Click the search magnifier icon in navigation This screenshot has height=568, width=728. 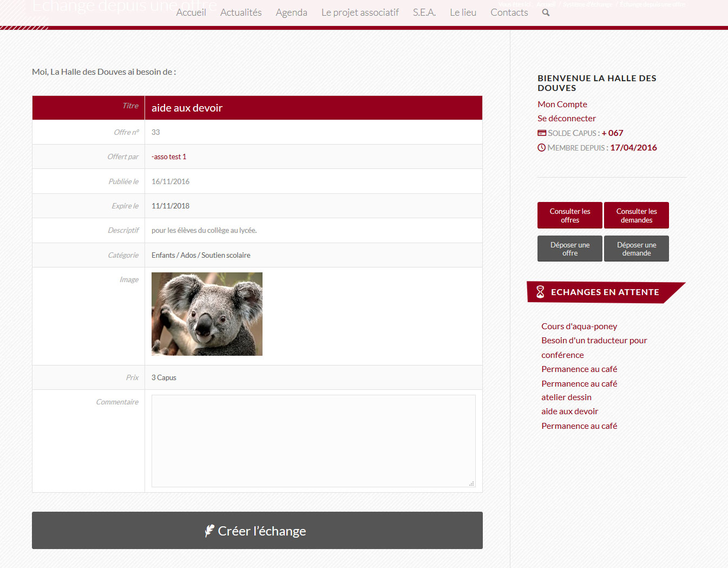coord(546,12)
